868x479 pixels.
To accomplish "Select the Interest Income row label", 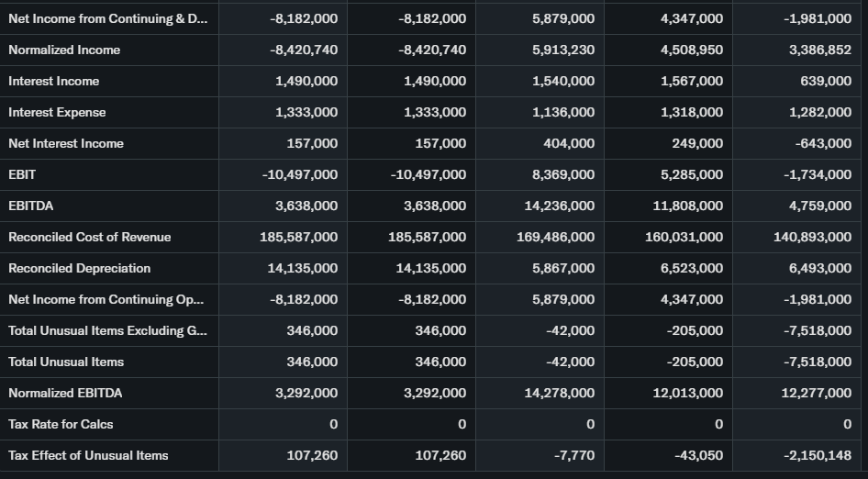I will coord(53,81).
